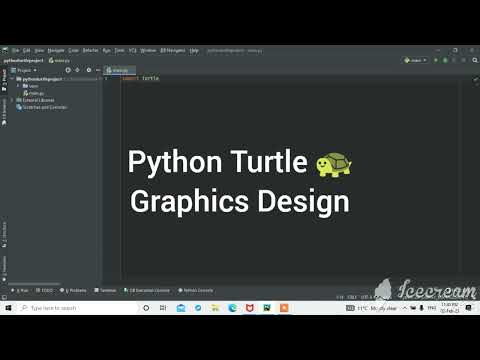The width and height of the screenshot is (480, 360).
Task: Open the Help menu
Action: (194, 51)
